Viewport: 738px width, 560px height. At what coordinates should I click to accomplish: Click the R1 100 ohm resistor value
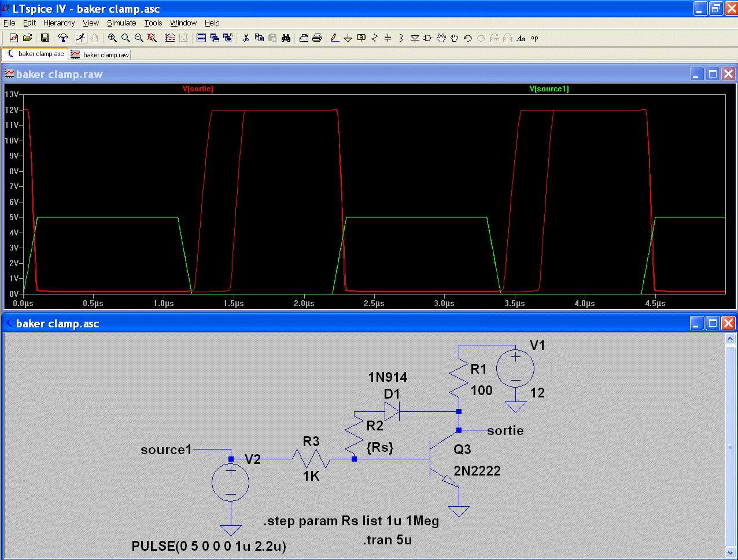[482, 390]
